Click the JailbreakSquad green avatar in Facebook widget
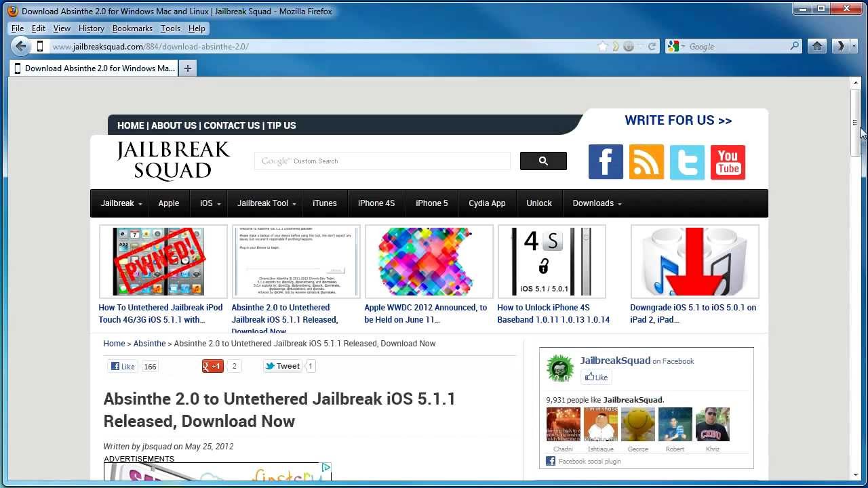Screen dimensions: 868x488 560,367
